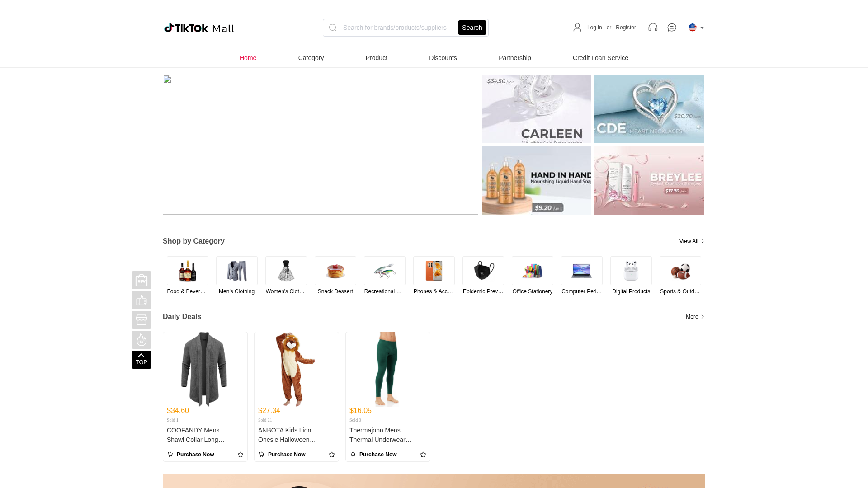Open the Breylee eyelash shampoo banner
Viewport: 868px width, 488px height.
[649, 180]
